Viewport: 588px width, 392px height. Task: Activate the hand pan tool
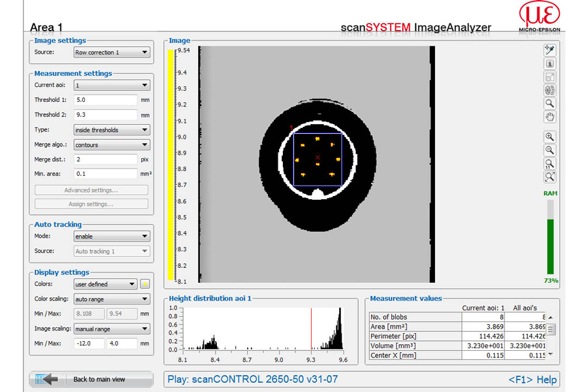[549, 117]
